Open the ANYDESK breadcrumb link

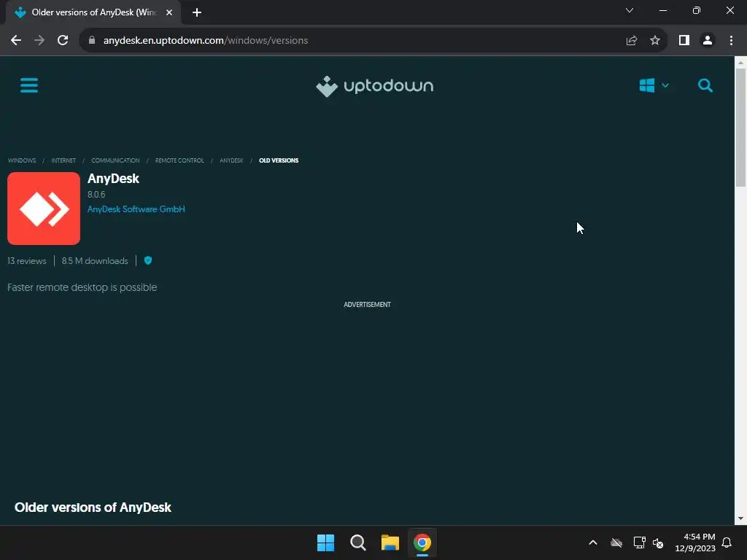tap(231, 160)
